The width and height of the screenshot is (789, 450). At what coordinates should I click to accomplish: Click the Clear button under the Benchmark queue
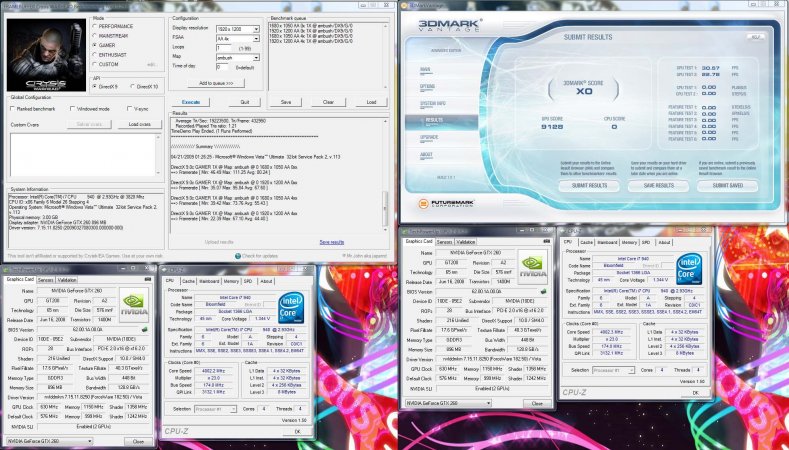coord(328,102)
